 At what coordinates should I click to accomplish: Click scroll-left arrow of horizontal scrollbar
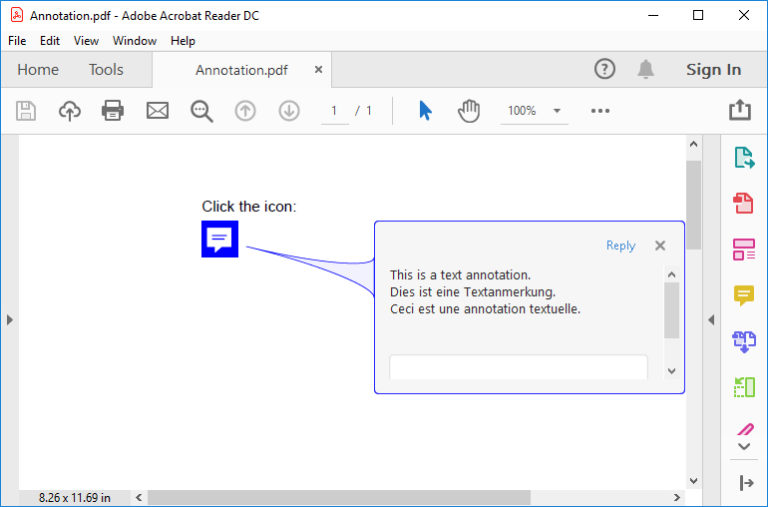(139, 498)
